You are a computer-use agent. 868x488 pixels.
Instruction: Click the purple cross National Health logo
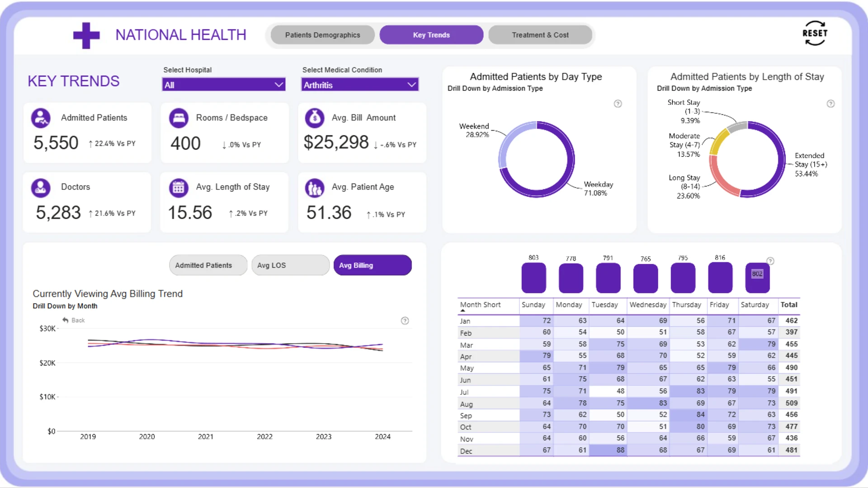[x=86, y=35]
